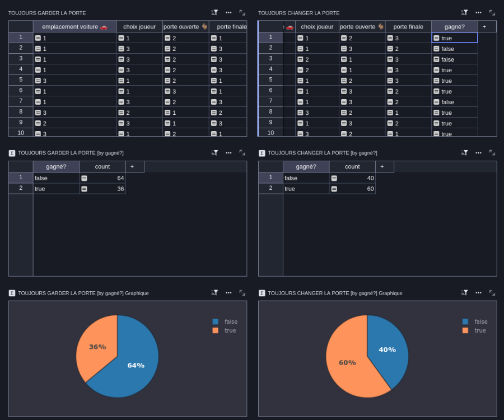Viewport: 504px width, 420px height.
Task: Open three-dots menu of TOUJOURS CHANGER LA PORTE table
Action: click(478, 12)
